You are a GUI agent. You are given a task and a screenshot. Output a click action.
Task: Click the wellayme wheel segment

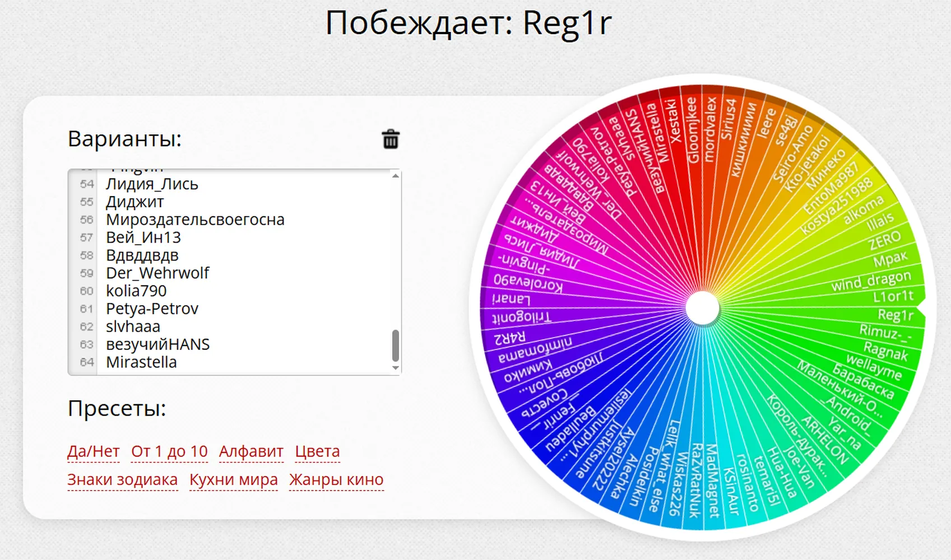click(x=874, y=367)
